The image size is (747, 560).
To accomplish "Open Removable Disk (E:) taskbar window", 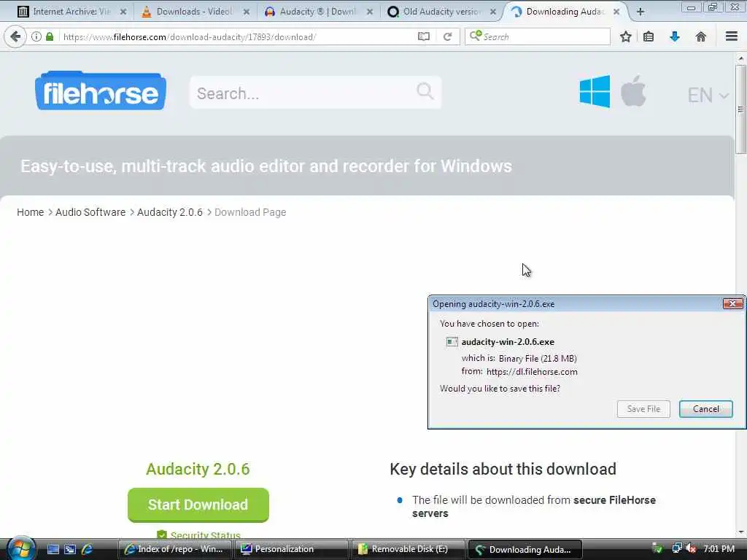I will coord(408,550).
